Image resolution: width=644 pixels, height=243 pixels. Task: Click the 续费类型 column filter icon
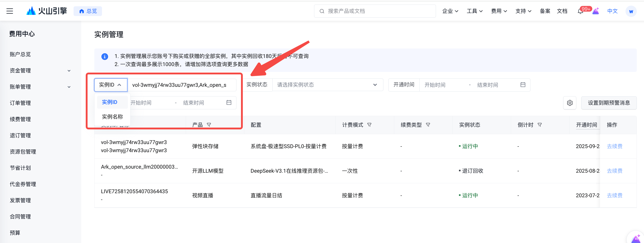pyautogui.click(x=428, y=125)
